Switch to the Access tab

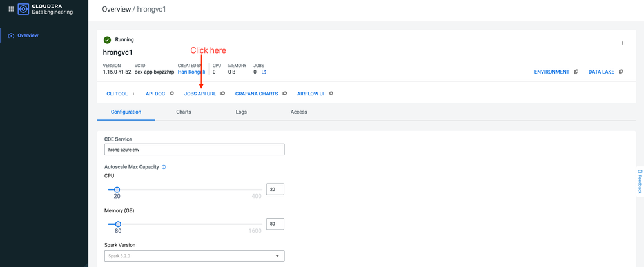coord(298,112)
